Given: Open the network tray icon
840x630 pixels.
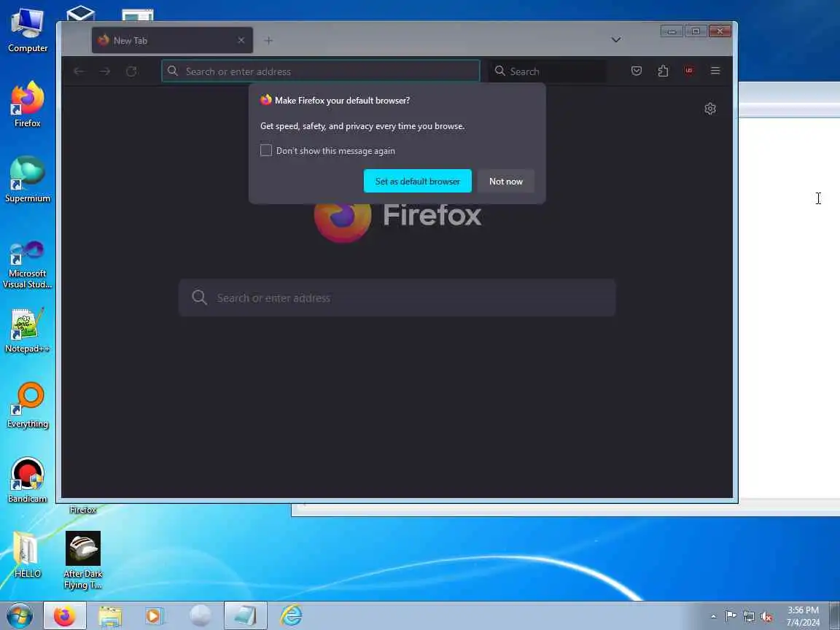Looking at the screenshot, I should tap(749, 617).
